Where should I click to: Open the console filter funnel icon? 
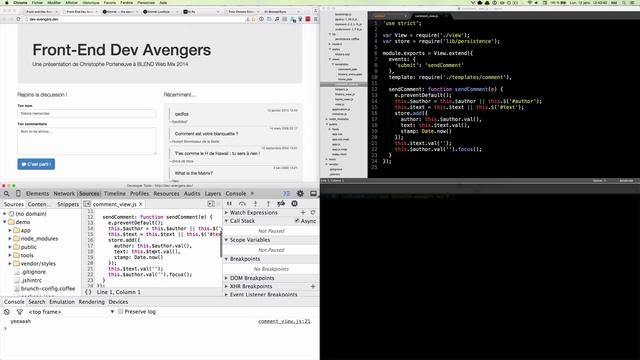point(20,312)
